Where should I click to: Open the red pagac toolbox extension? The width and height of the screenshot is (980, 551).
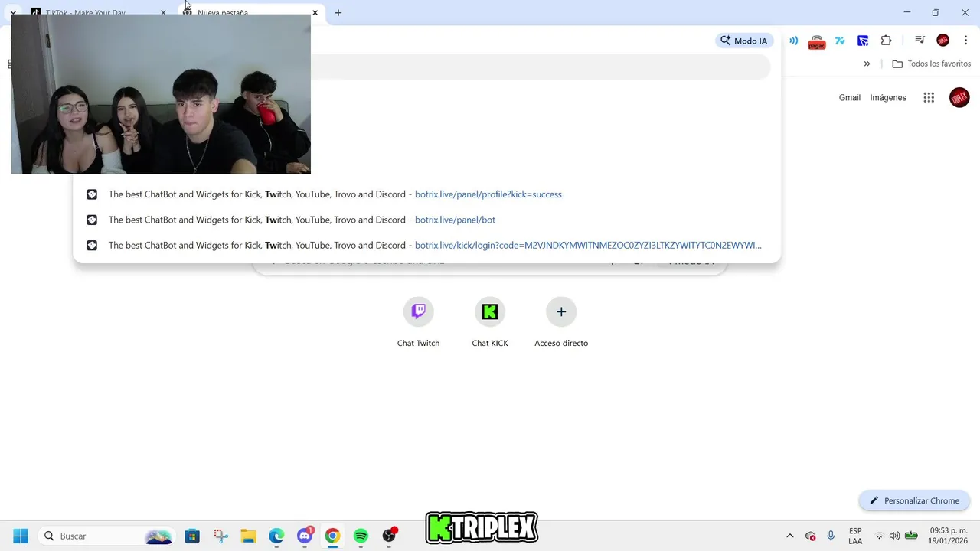pyautogui.click(x=817, y=41)
